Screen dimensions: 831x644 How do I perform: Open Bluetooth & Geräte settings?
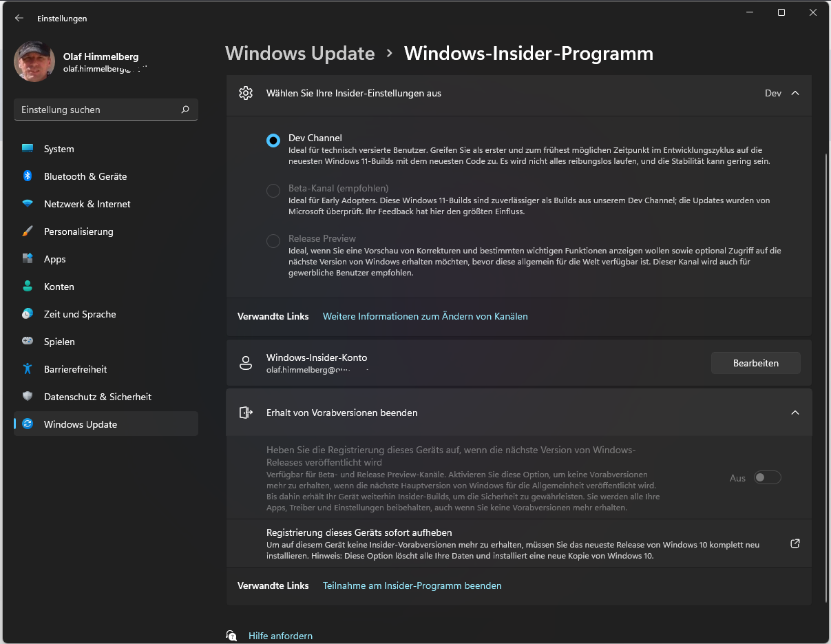click(x=85, y=176)
